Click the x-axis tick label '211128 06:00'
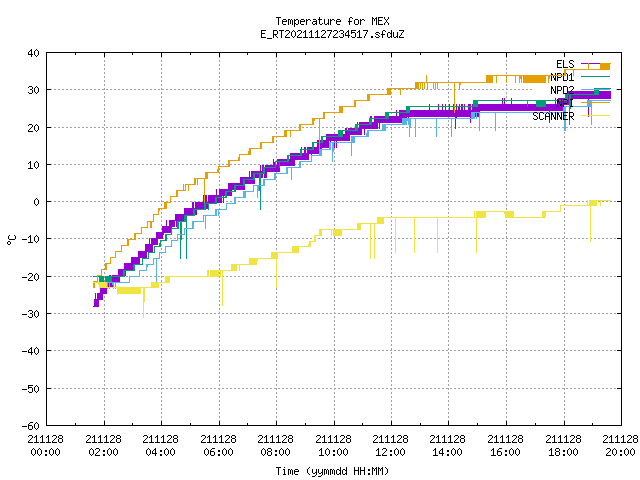 pos(219,445)
